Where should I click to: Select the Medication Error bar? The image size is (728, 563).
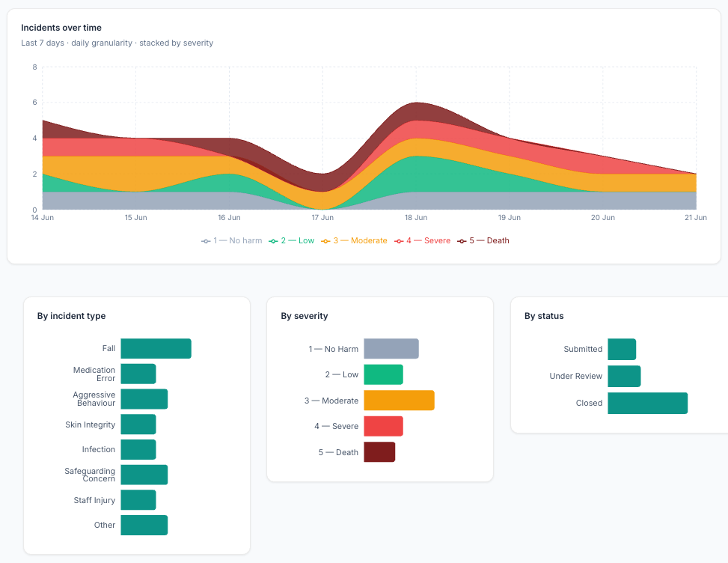click(138, 374)
